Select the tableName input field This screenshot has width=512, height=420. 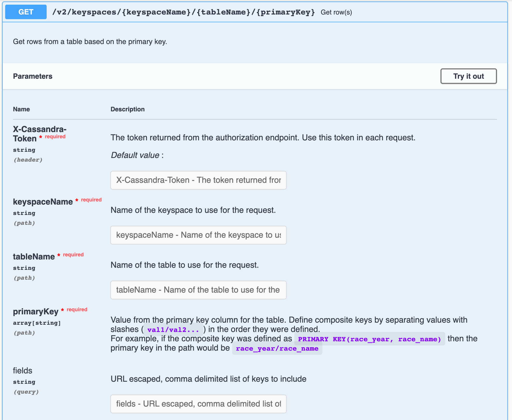tap(198, 290)
